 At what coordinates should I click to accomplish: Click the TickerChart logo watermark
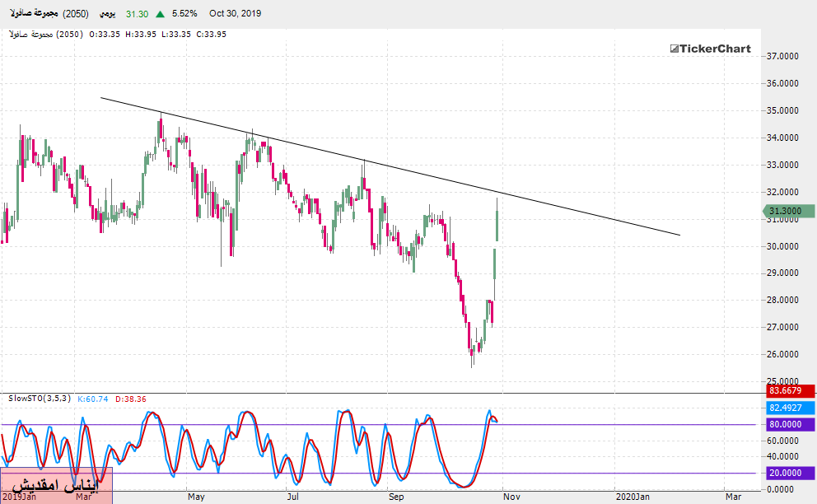tap(710, 49)
